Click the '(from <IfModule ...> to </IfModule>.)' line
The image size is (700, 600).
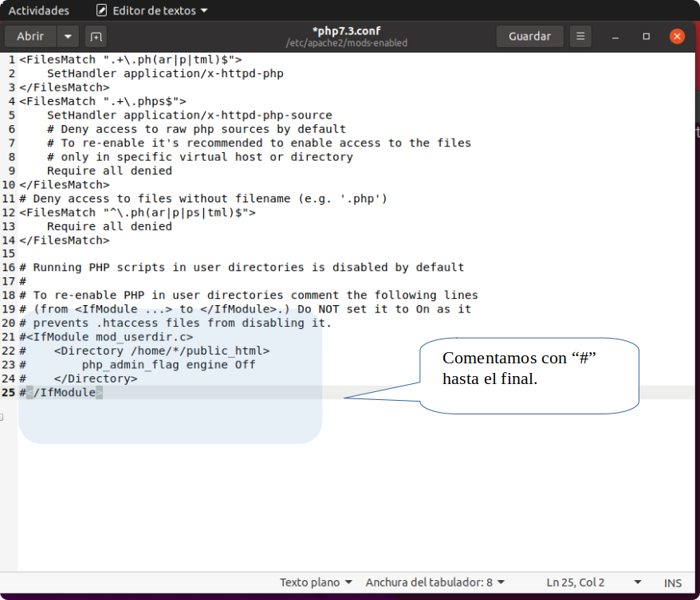coord(245,309)
